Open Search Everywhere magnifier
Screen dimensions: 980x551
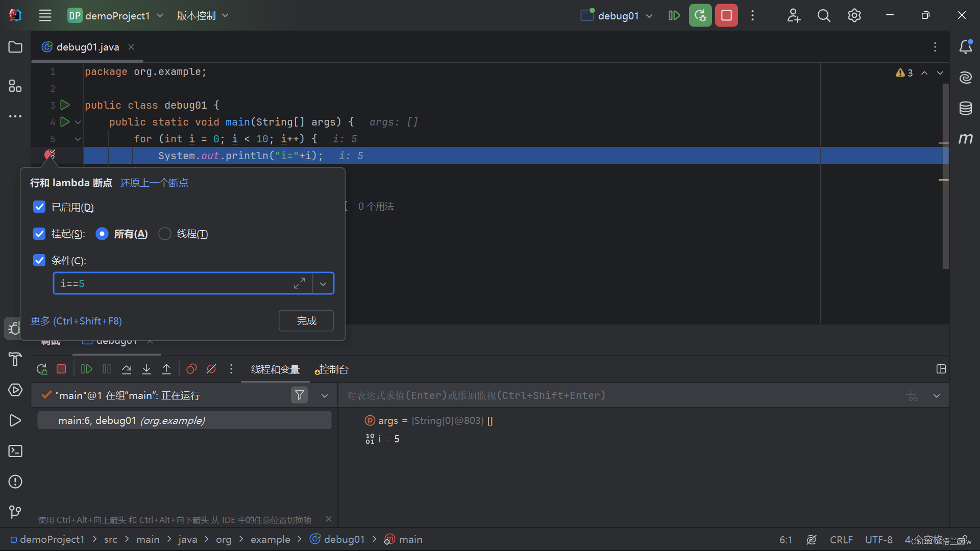824,15
